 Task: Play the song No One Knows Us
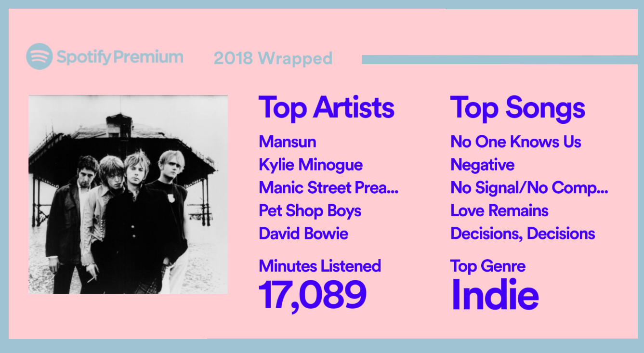tap(516, 142)
